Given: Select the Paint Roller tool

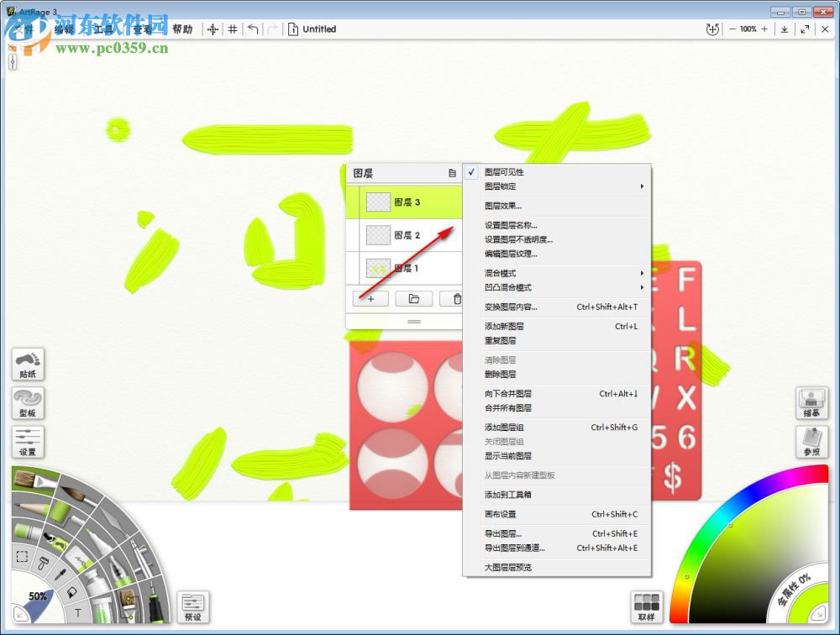Looking at the screenshot, I should 60,514.
